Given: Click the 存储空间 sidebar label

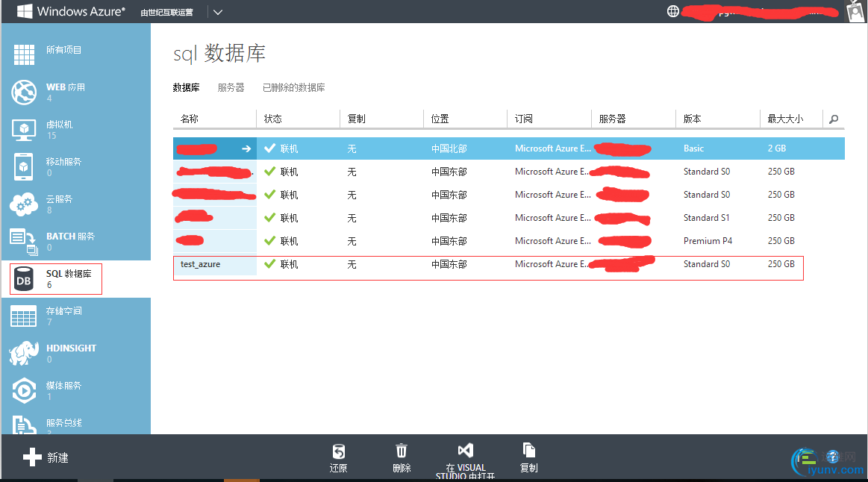Looking at the screenshot, I should [x=63, y=310].
